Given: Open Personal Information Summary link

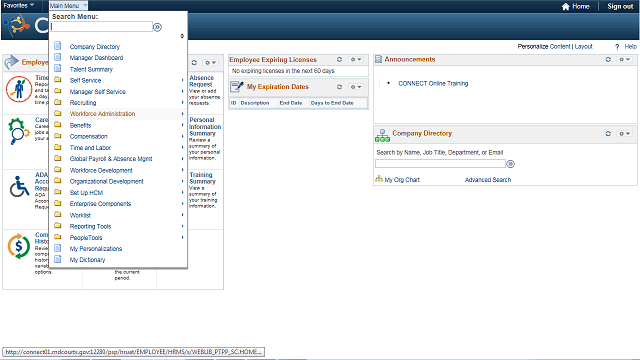Looking at the screenshot, I should click(x=205, y=127).
